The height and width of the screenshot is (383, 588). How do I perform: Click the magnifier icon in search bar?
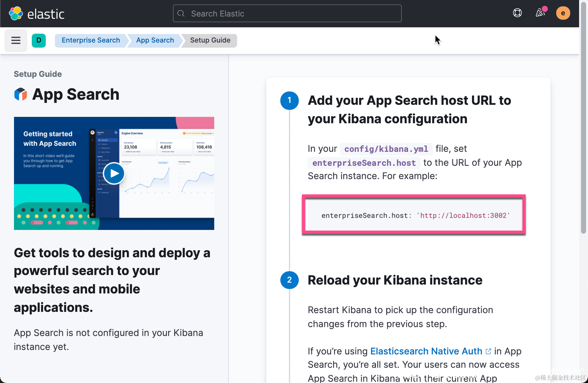(x=181, y=13)
